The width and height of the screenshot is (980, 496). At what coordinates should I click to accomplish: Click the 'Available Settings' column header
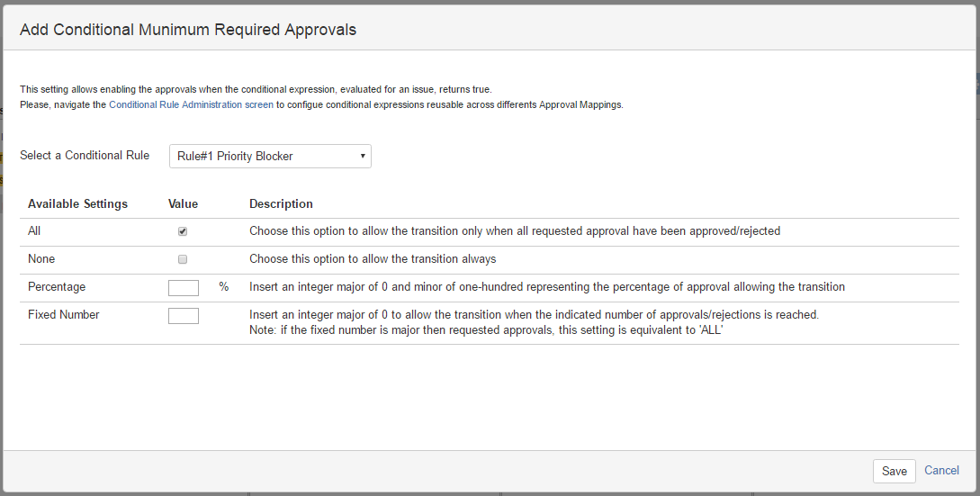point(77,203)
